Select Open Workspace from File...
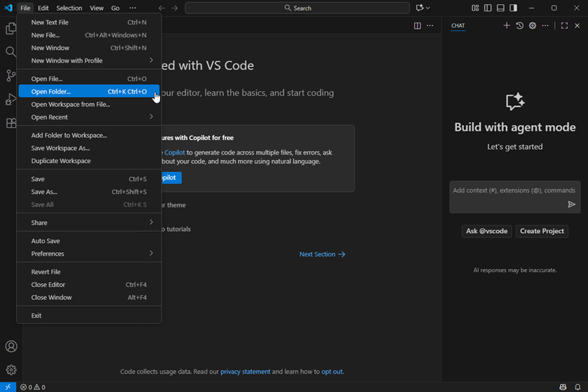Viewport: 588px width, 392px height. click(x=89, y=105)
